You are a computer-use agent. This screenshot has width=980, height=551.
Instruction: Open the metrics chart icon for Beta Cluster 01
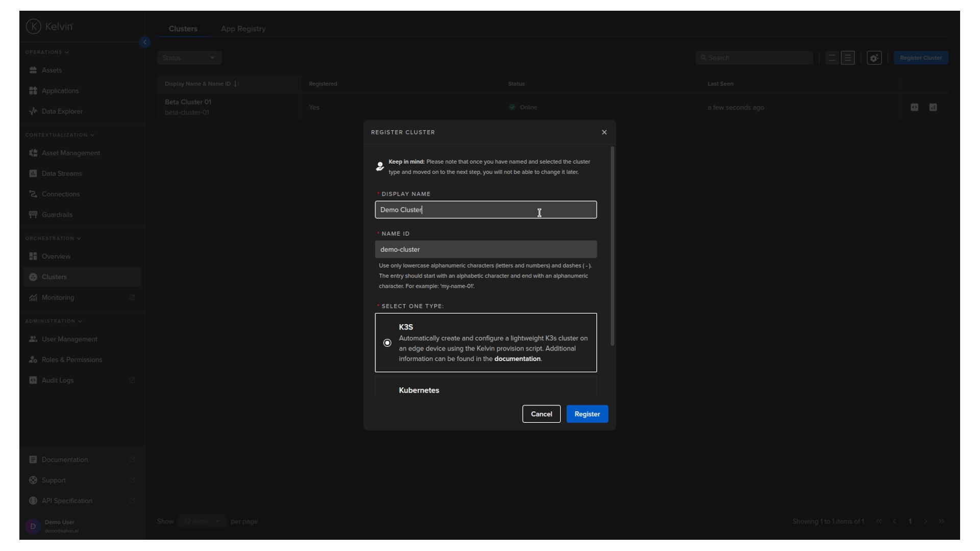(x=933, y=107)
